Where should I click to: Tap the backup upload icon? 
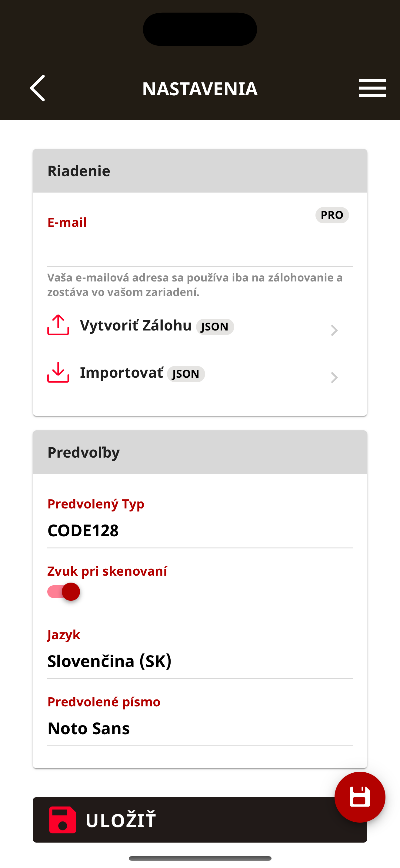(x=58, y=325)
